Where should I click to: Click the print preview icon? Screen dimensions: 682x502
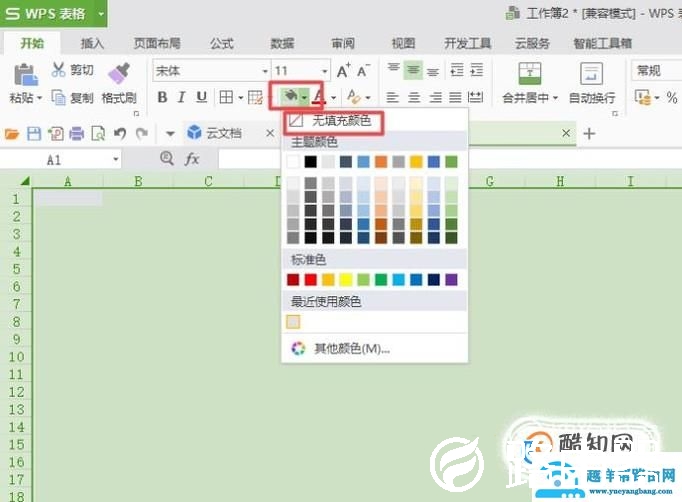coord(98,134)
